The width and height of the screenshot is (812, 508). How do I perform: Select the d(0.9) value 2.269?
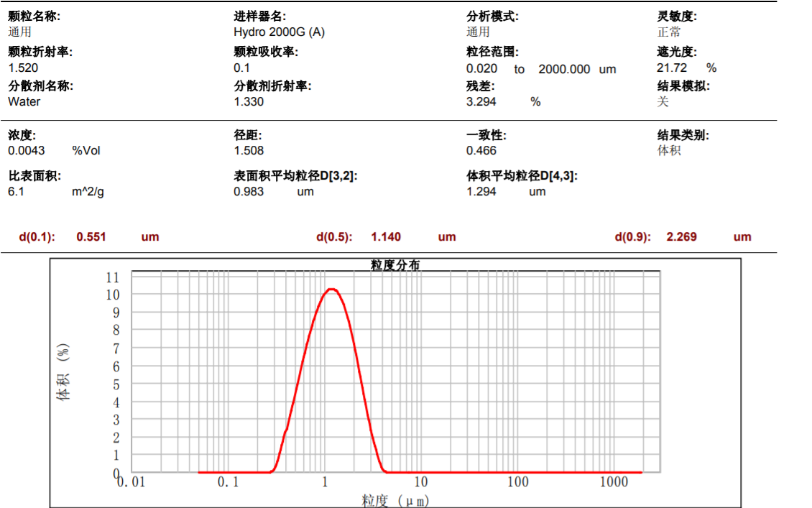pyautogui.click(x=682, y=236)
